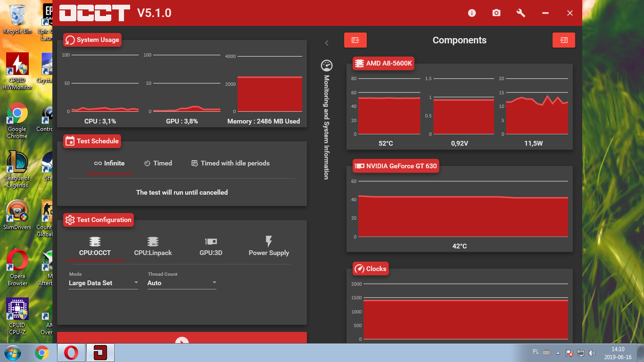This screenshot has width=644, height=362.
Task: Click the CPU voltage 0,92V graph
Action: [x=463, y=107]
